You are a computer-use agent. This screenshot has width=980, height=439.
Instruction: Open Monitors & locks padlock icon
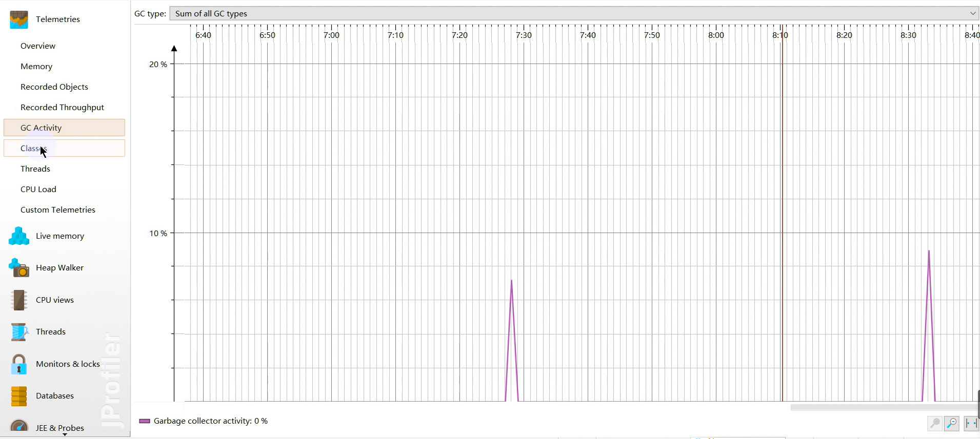pos(19,364)
